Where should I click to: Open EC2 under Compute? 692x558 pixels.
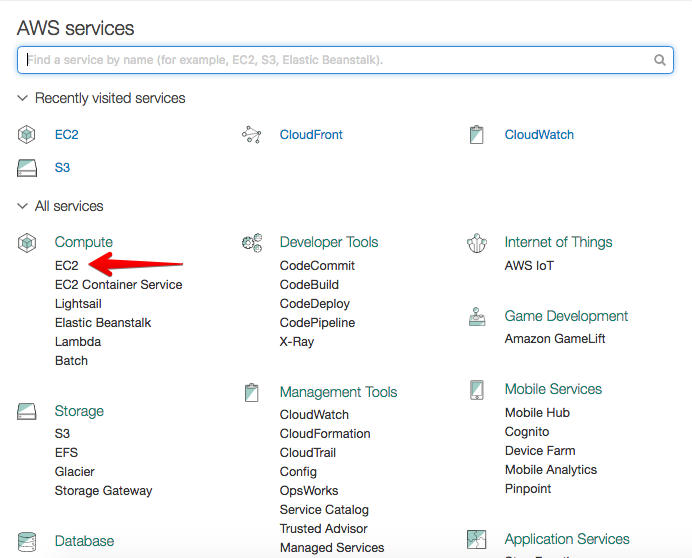(66, 265)
